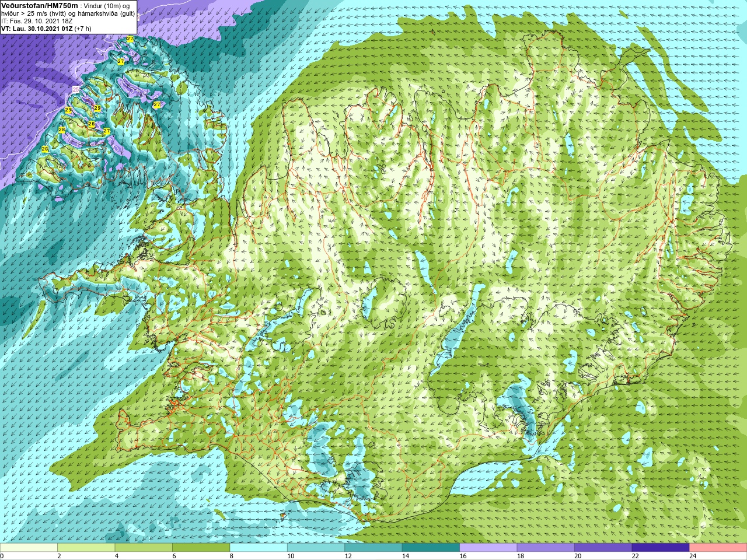Click the legend scale label "18"

point(521,556)
